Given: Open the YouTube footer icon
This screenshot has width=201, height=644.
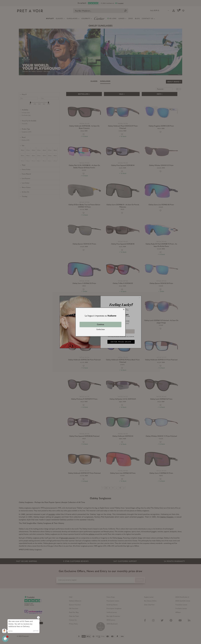Looking at the screenshot, I should 180,620.
